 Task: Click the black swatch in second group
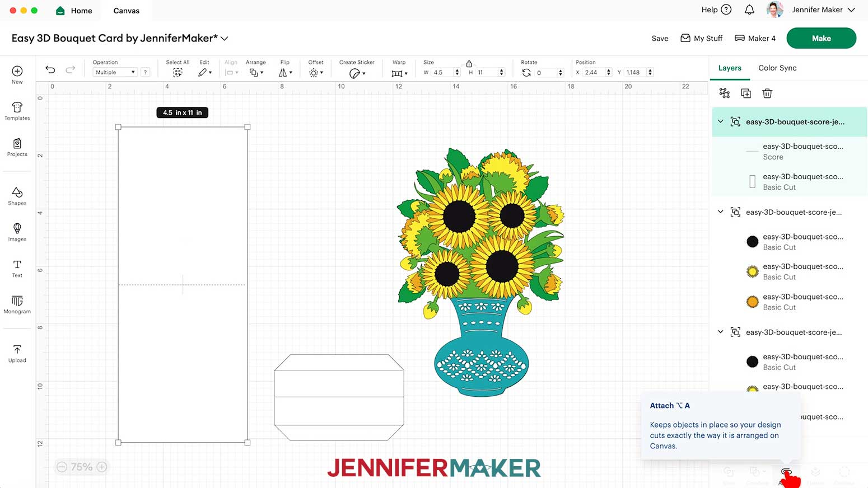point(752,241)
